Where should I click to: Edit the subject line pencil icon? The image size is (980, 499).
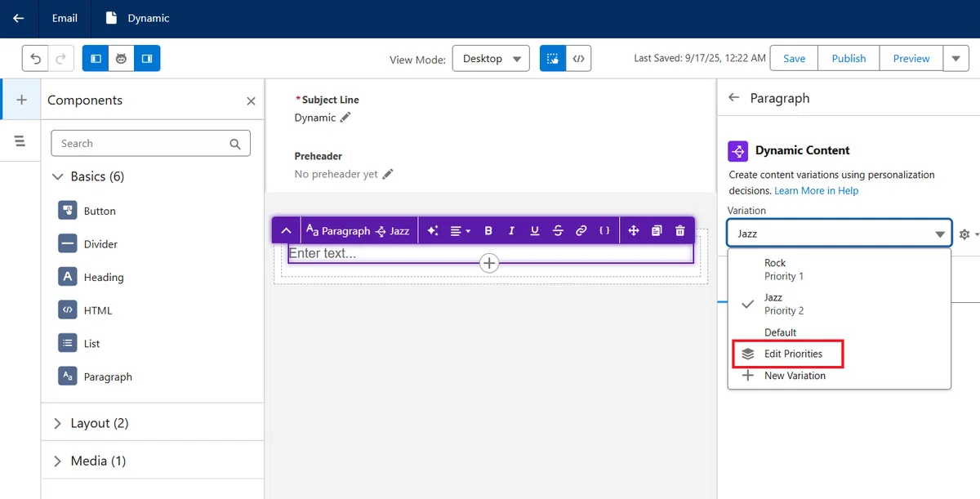click(x=345, y=118)
